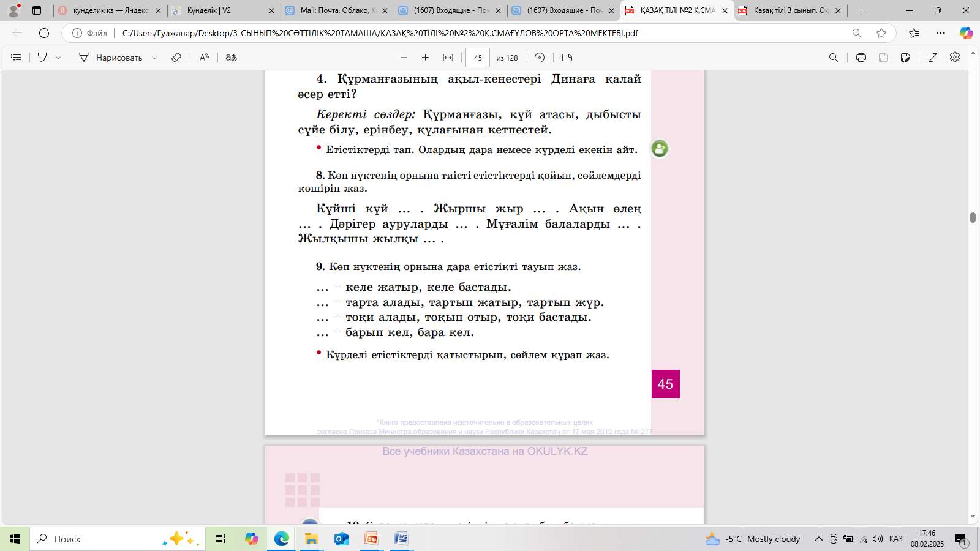The width and height of the screenshot is (980, 551).
Task: Open browser Settings and more menu
Action: click(941, 33)
